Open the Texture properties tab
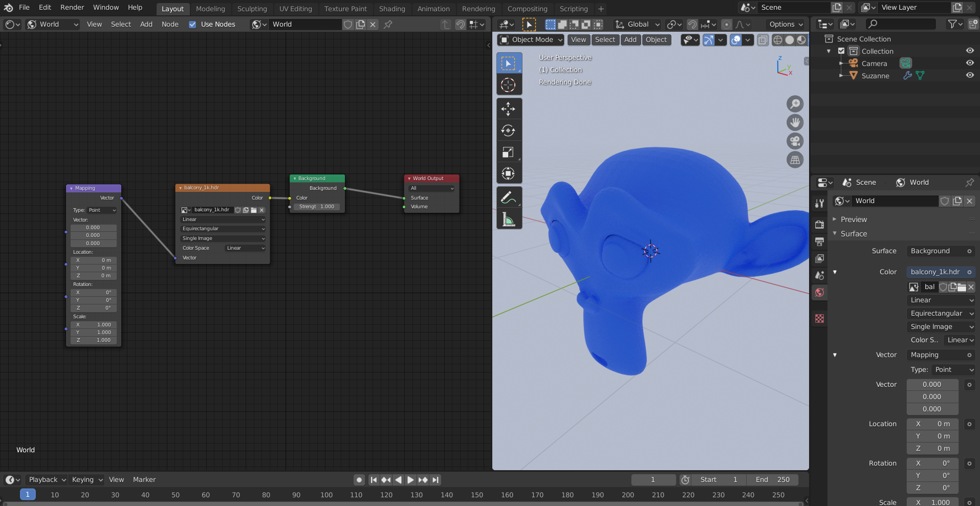Screen dimensions: 980x506 click(x=819, y=318)
